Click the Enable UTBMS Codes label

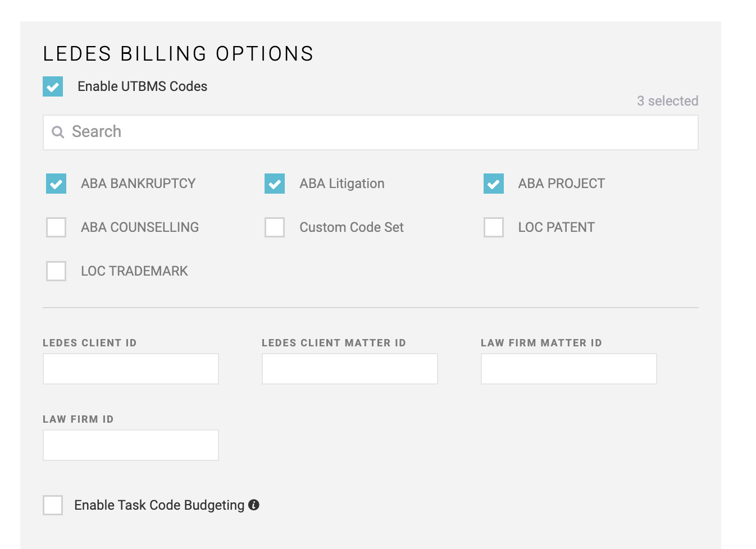coord(142,86)
